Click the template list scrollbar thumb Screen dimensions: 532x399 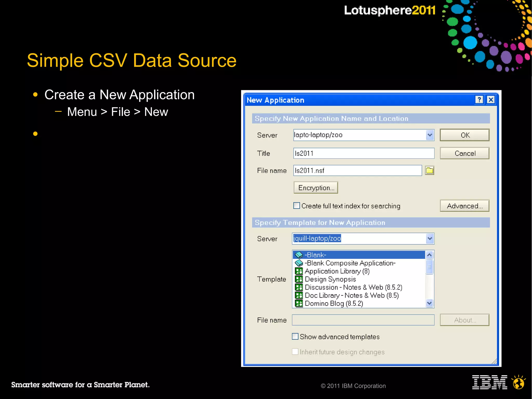point(429,267)
